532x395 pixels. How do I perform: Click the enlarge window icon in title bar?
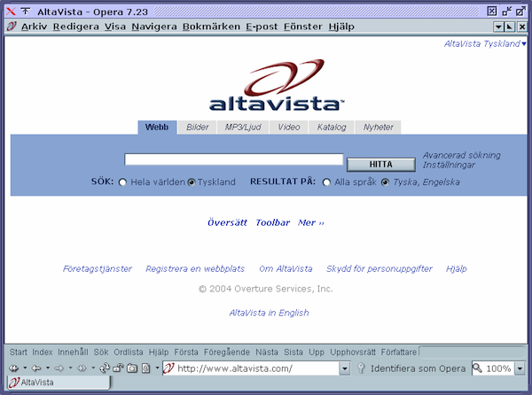point(520,12)
